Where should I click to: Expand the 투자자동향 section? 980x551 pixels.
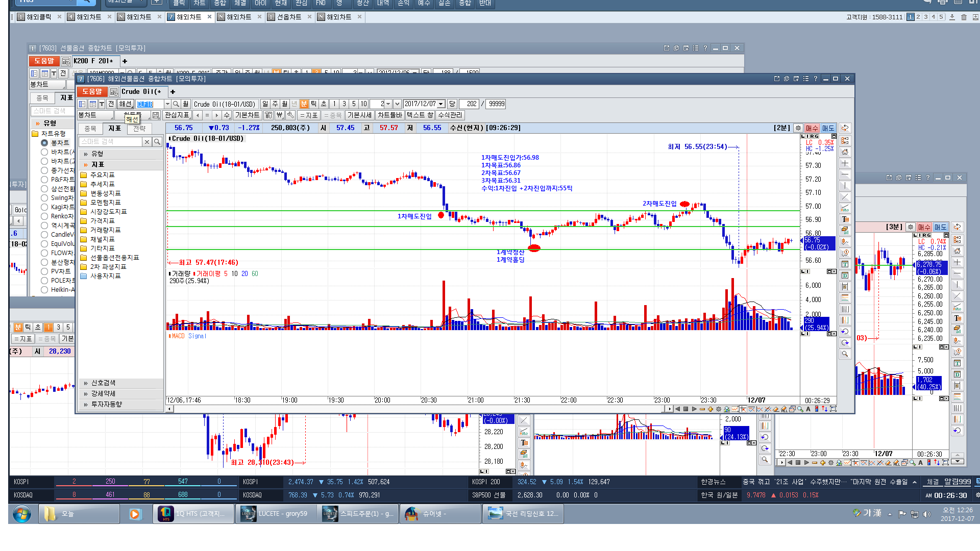121,404
